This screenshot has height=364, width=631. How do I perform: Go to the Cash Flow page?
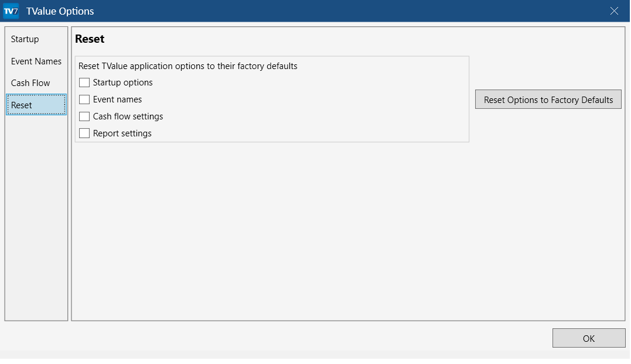pos(36,83)
